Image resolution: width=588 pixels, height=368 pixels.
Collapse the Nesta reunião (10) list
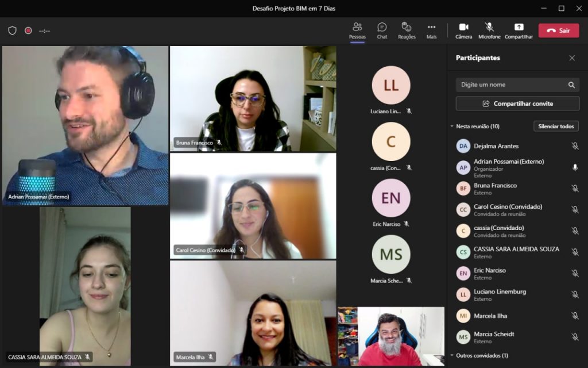pos(452,126)
